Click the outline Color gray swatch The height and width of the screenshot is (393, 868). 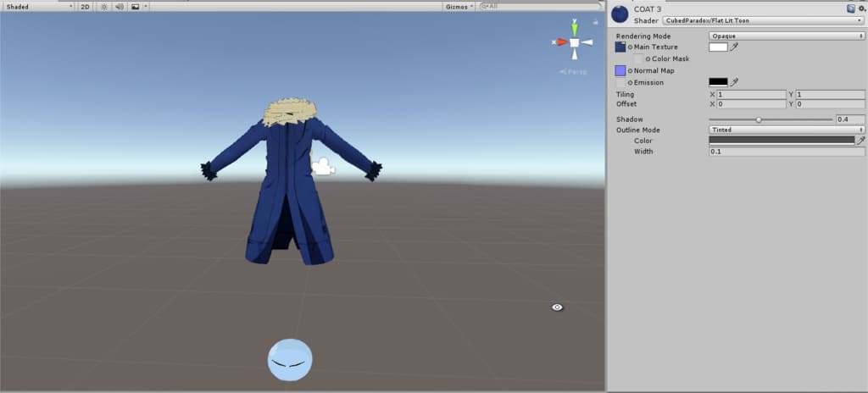(x=782, y=141)
